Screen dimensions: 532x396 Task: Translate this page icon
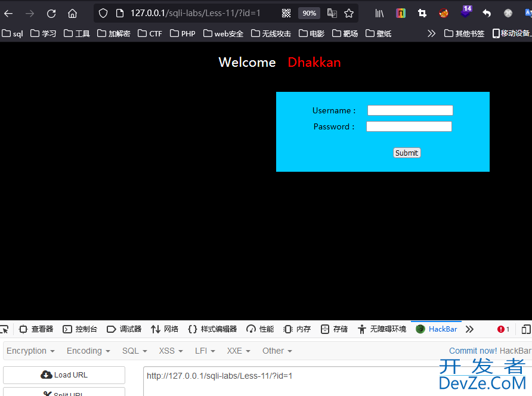[x=332, y=13]
